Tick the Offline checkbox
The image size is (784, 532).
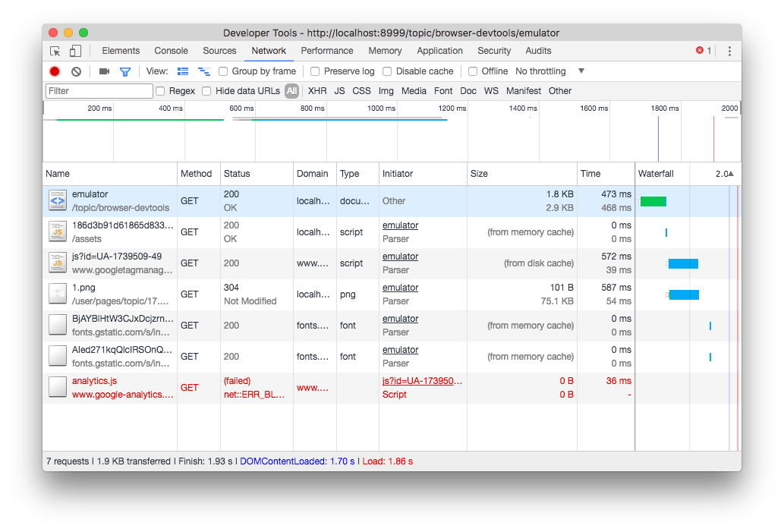coord(473,71)
